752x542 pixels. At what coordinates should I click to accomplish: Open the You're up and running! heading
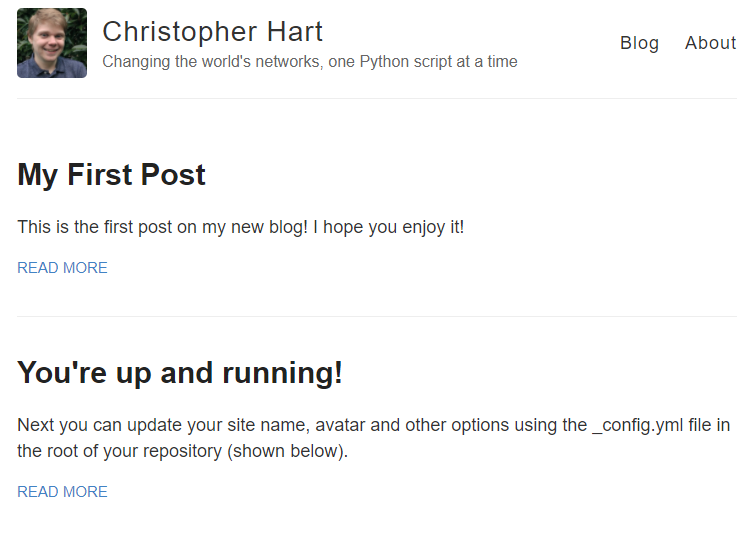point(180,373)
